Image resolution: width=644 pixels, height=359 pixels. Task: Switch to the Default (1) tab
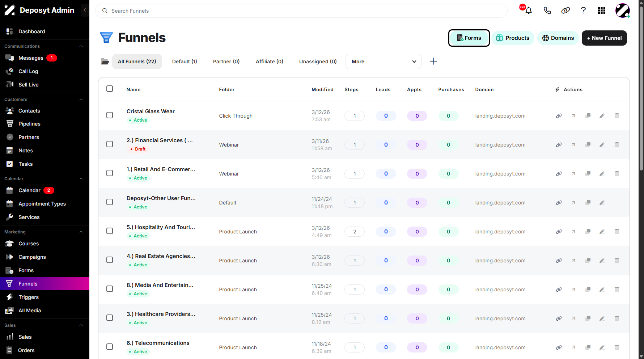click(185, 62)
